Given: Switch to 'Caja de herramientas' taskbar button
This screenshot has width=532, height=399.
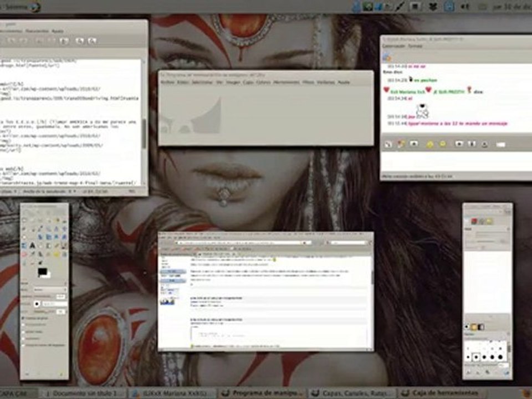Looking at the screenshot, I should click(441, 393).
